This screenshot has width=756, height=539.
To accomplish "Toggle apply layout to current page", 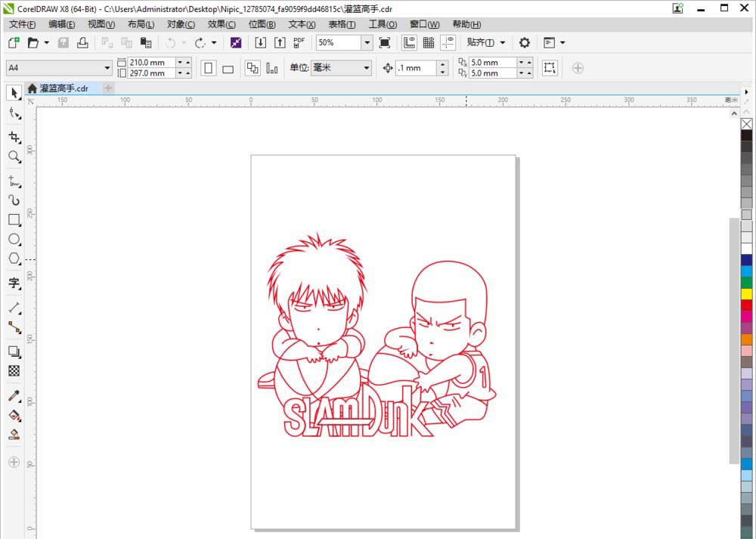I will pyautogui.click(x=272, y=68).
